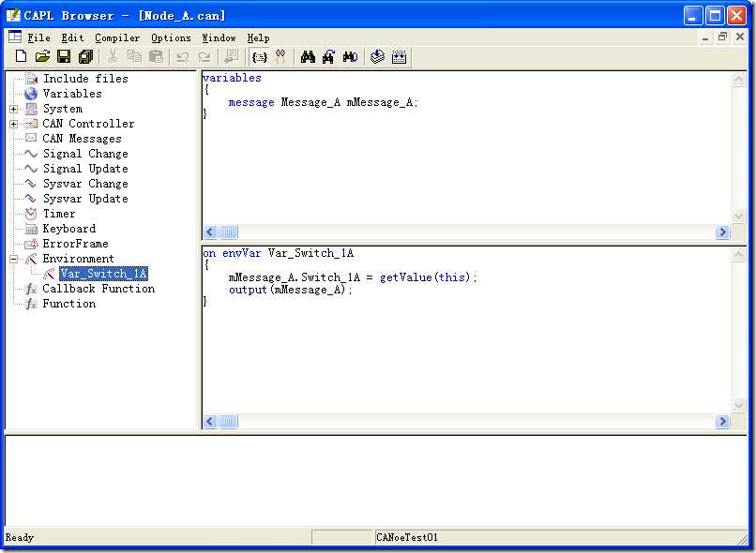Viewport: 756px width, 553px height.
Task: Open the File menu
Action: (38, 37)
